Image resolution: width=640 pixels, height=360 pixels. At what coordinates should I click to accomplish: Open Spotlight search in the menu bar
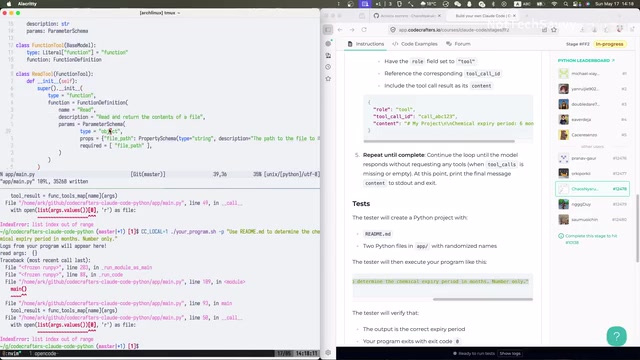tap(565, 4)
